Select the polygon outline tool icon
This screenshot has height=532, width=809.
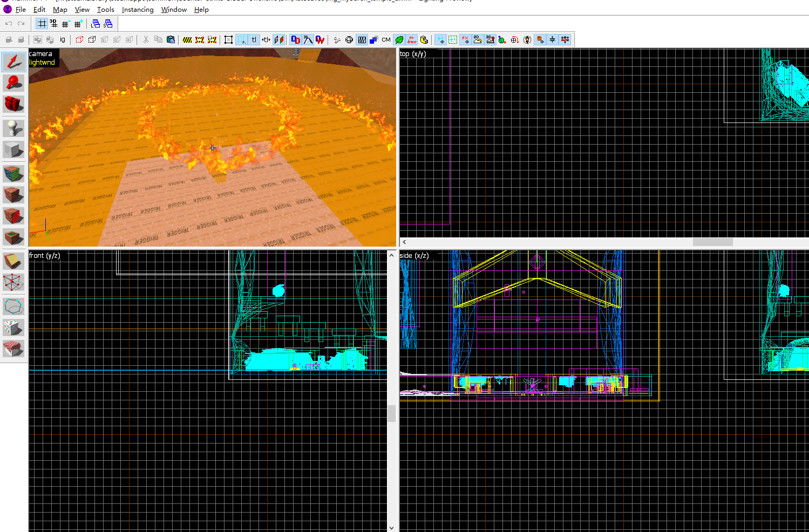coord(13,306)
